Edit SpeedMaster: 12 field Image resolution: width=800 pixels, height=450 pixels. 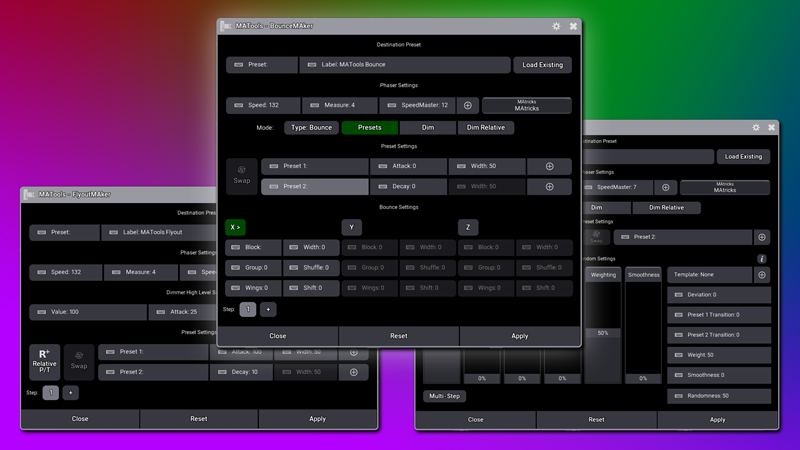[x=417, y=105]
